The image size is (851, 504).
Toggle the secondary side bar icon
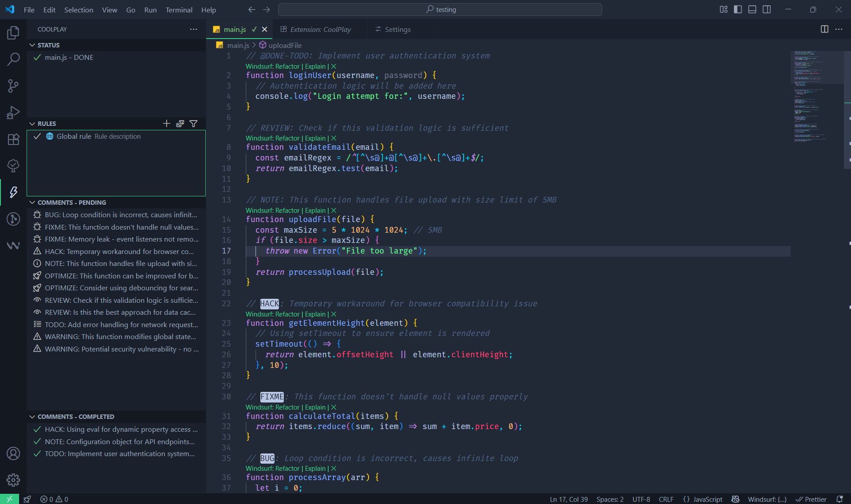click(x=767, y=9)
